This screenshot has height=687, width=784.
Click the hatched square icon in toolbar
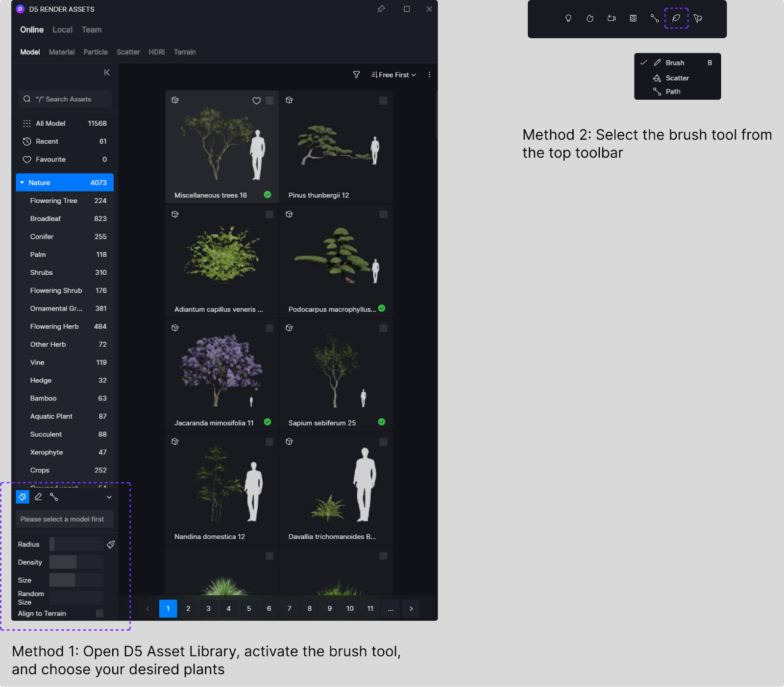pos(633,18)
